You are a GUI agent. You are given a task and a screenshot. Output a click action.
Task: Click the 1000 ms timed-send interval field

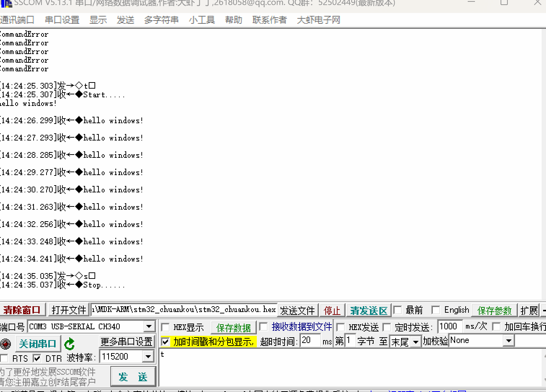450,326
